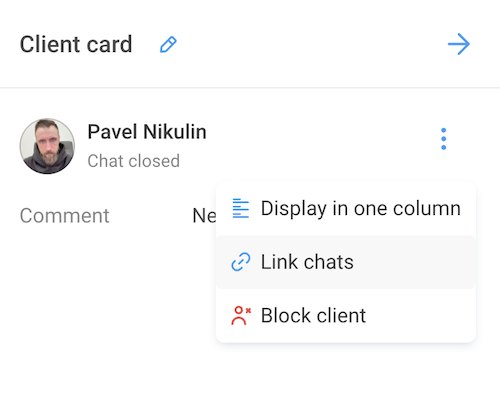
Task: Open the three-dot options menu
Action: pyautogui.click(x=444, y=139)
